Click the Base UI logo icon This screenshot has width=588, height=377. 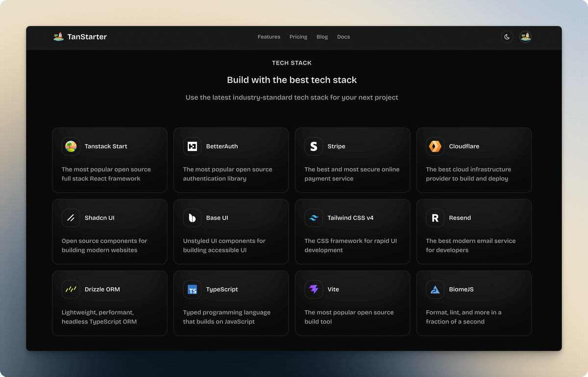(x=192, y=218)
